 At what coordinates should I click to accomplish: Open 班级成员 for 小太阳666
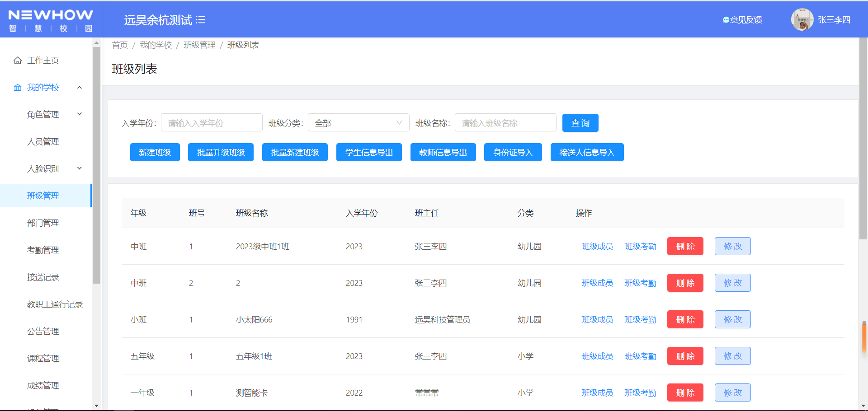click(x=597, y=320)
